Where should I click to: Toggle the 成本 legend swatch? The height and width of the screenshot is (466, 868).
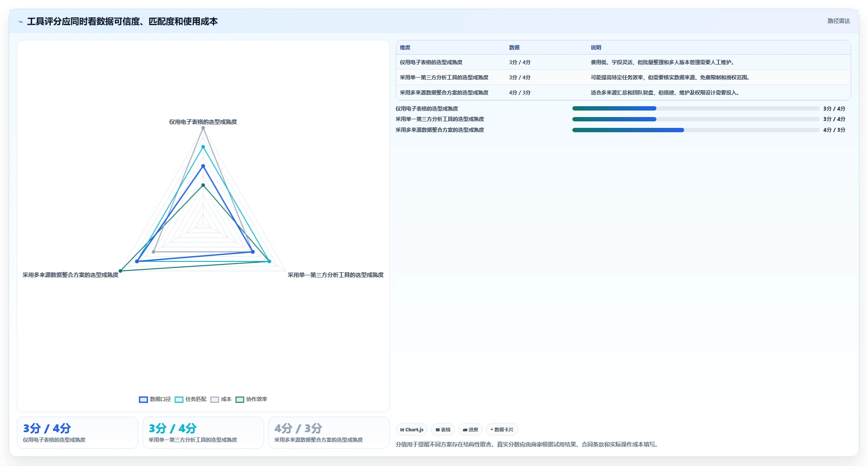[215, 399]
